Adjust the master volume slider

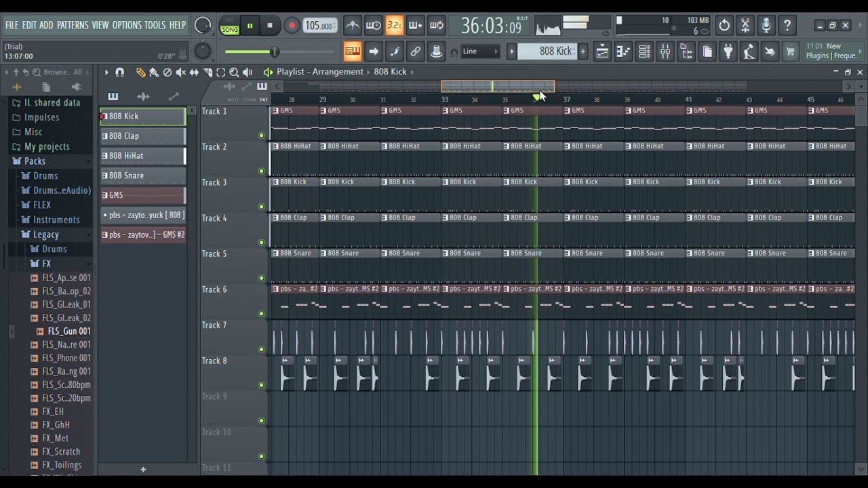coord(251,52)
